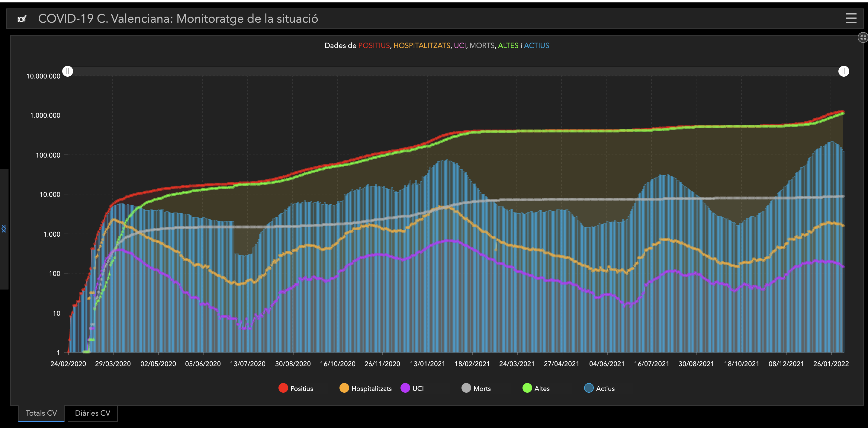Toggle the Altes series legend label
The width and height of the screenshot is (868, 428).
tap(542, 388)
